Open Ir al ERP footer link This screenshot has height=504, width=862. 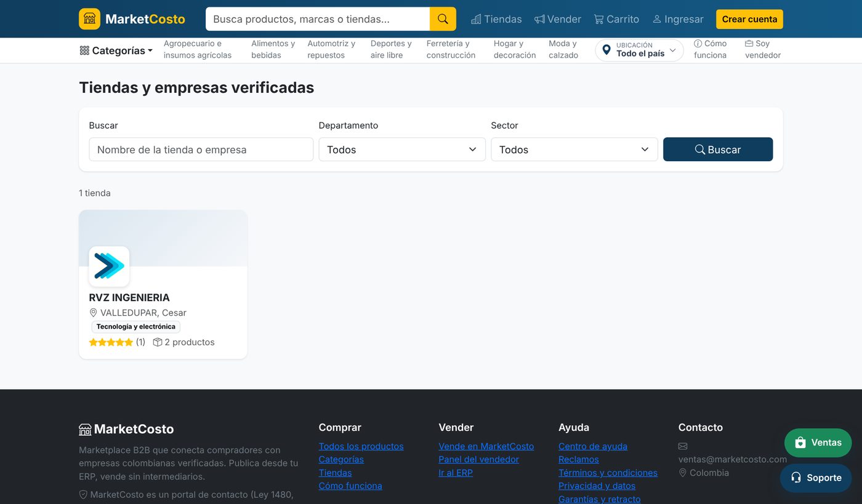(456, 473)
